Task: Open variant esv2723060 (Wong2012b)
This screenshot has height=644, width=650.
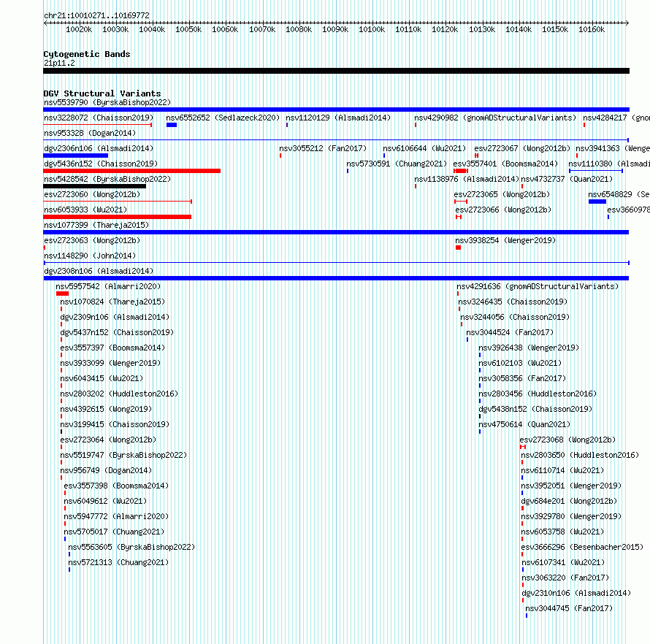Action: (x=92, y=194)
